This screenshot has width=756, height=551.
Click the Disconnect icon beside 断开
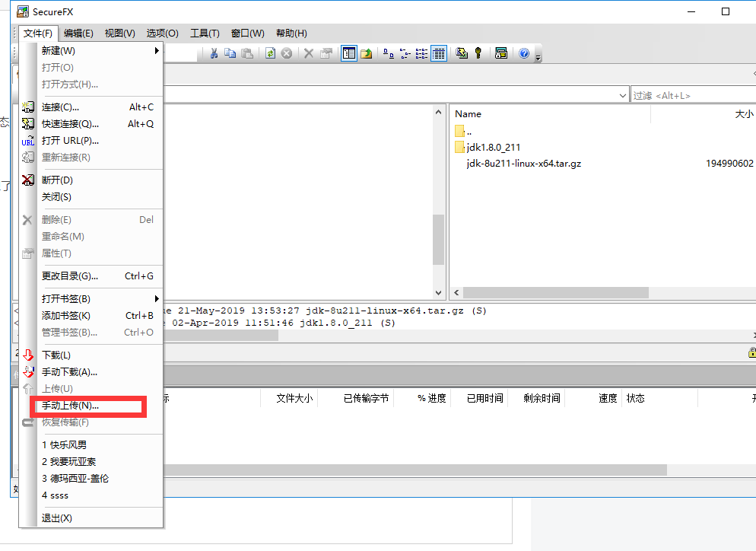(x=28, y=180)
